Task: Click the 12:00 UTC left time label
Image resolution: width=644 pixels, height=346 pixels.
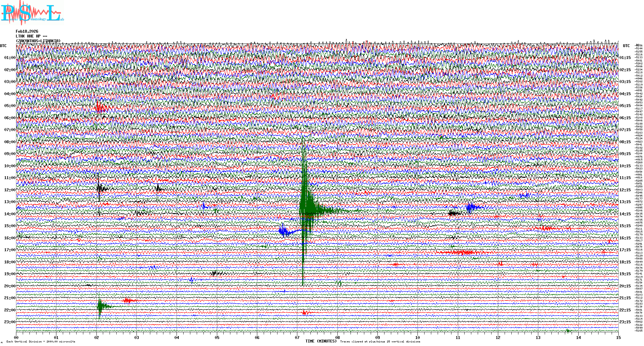Action: coord(10,190)
